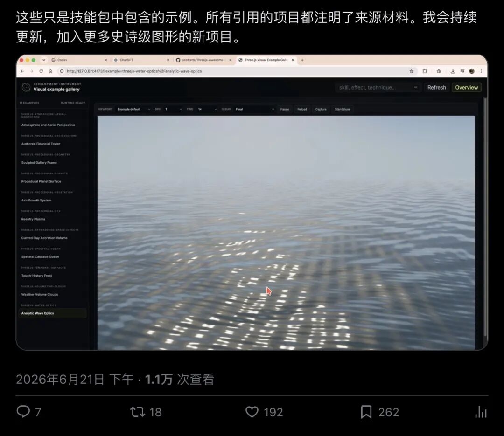Select Procedural Planet Surface example
This screenshot has width=504, height=436.
(52, 181)
